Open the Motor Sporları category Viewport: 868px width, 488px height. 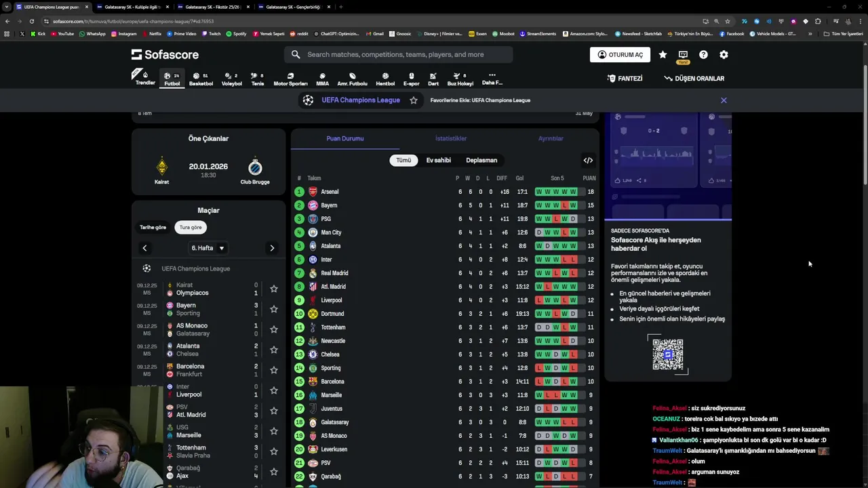pyautogui.click(x=290, y=79)
